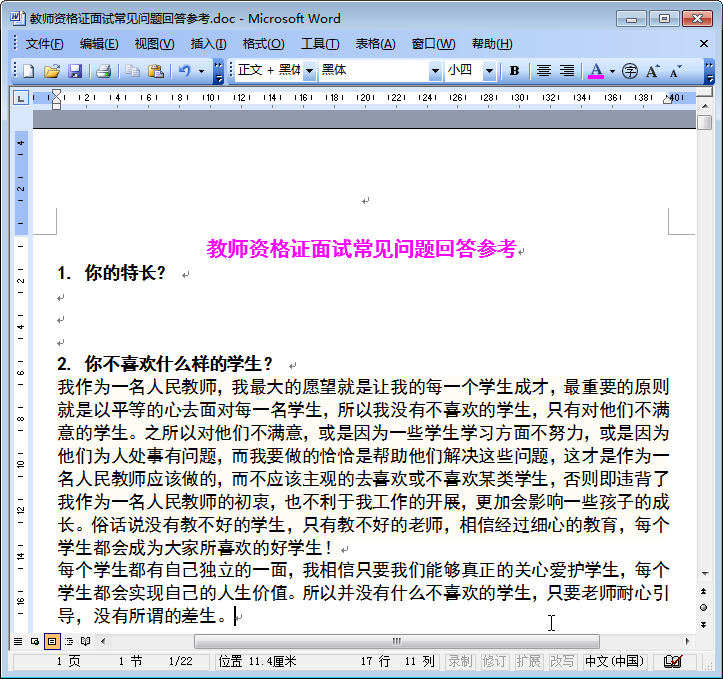723x679 pixels.
Task: Open the 格式(O) menu
Action: tap(264, 44)
